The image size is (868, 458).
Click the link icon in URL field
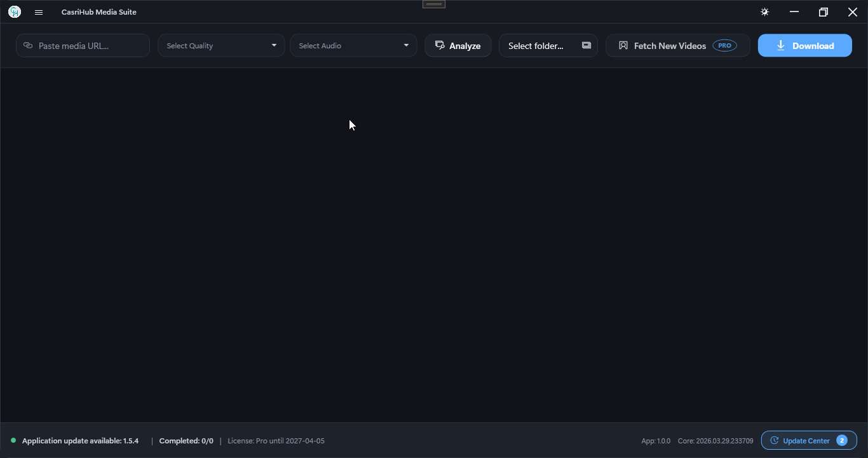28,46
